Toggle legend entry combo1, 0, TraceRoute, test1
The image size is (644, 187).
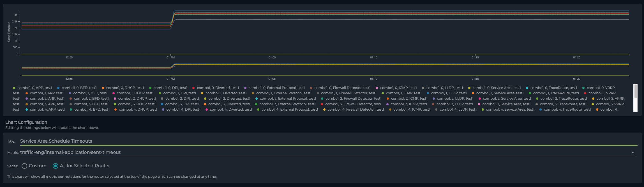coord(551,88)
